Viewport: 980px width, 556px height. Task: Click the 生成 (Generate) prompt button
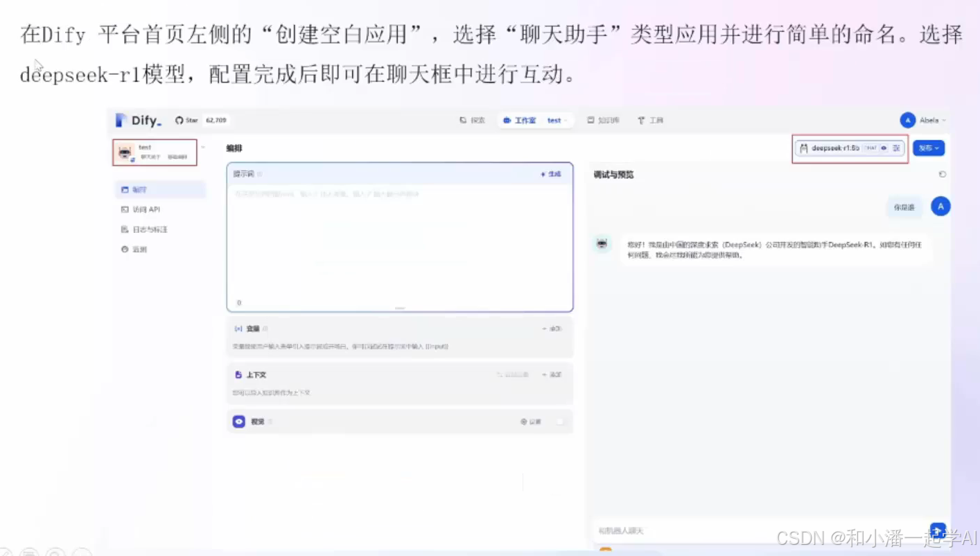[551, 175]
